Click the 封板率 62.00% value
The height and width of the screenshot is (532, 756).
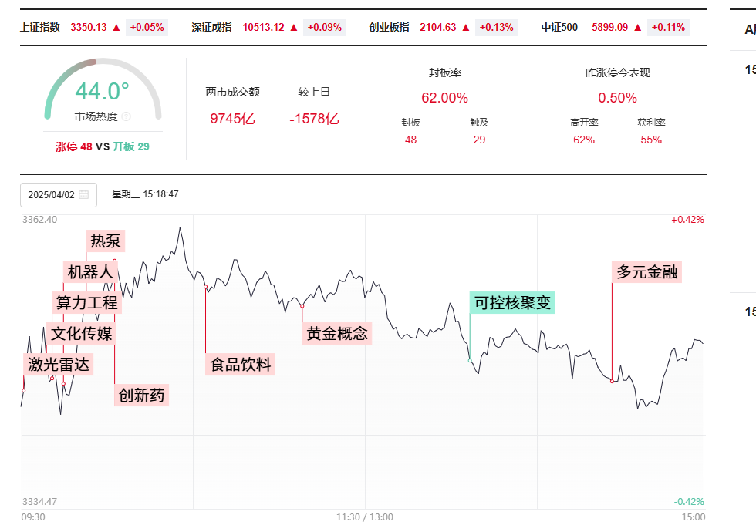click(444, 98)
